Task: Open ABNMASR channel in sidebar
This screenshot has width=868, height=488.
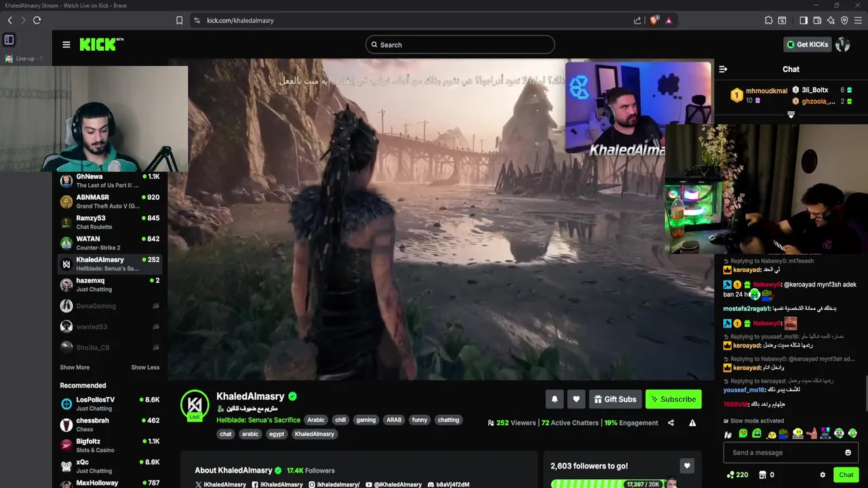Action: (x=110, y=202)
